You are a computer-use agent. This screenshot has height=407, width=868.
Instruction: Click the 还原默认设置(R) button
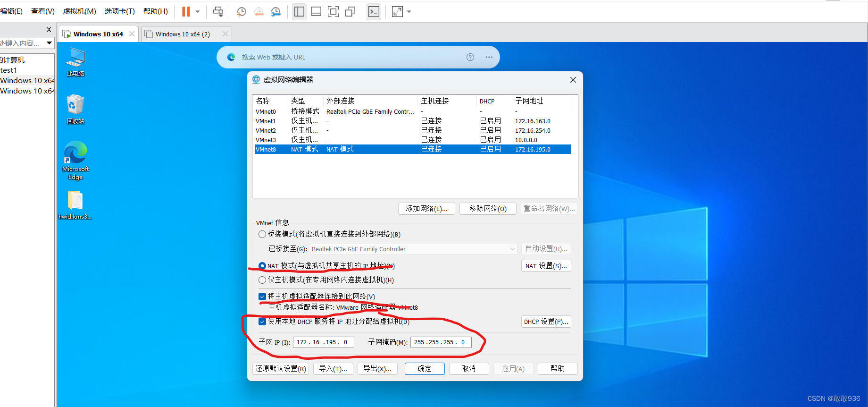click(x=281, y=369)
